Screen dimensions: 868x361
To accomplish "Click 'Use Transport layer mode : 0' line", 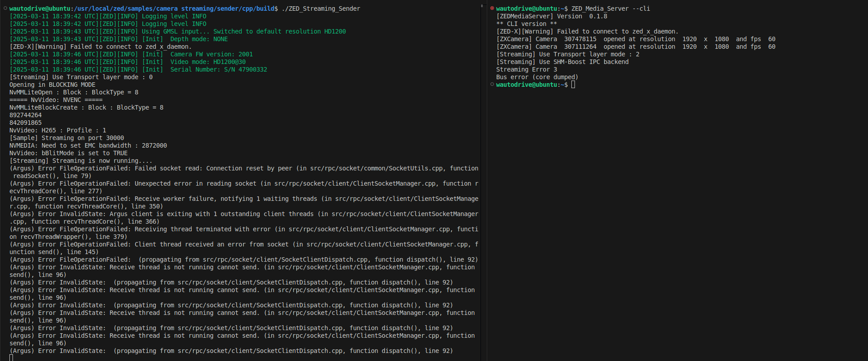I will coord(81,77).
